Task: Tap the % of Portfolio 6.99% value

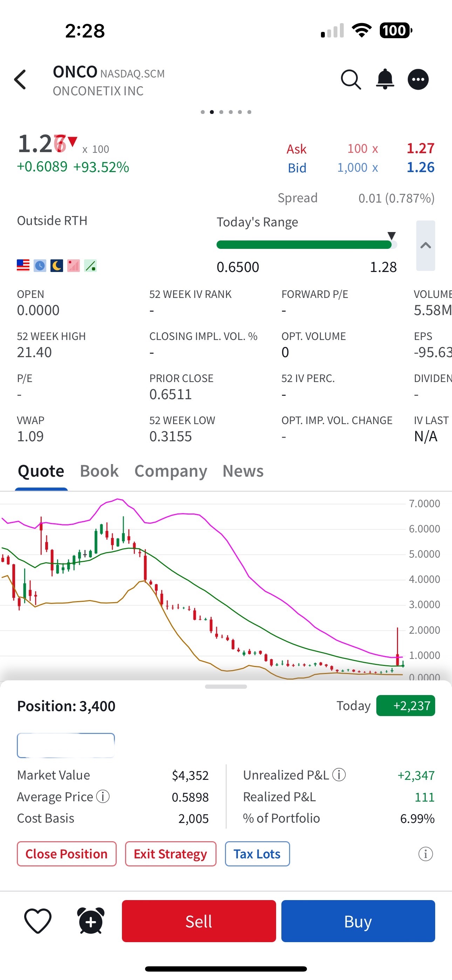Action: pos(417,818)
